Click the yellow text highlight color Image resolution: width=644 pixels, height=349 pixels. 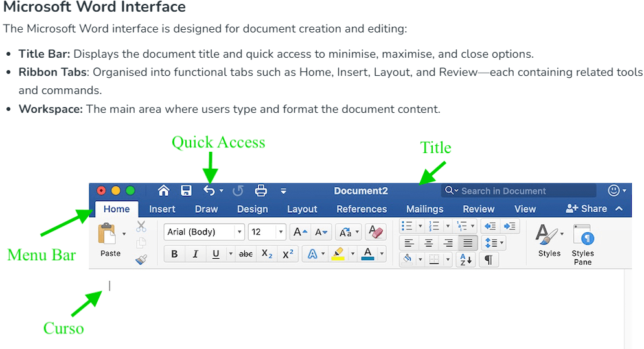tap(338, 254)
